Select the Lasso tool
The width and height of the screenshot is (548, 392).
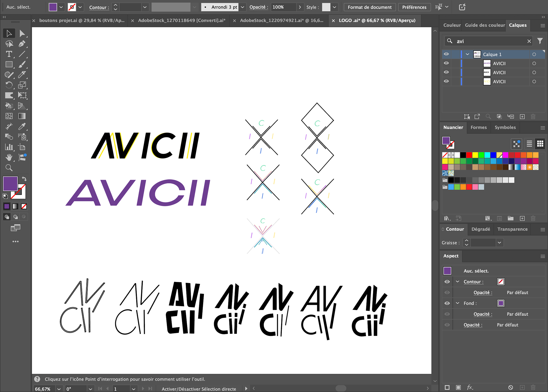(9, 44)
